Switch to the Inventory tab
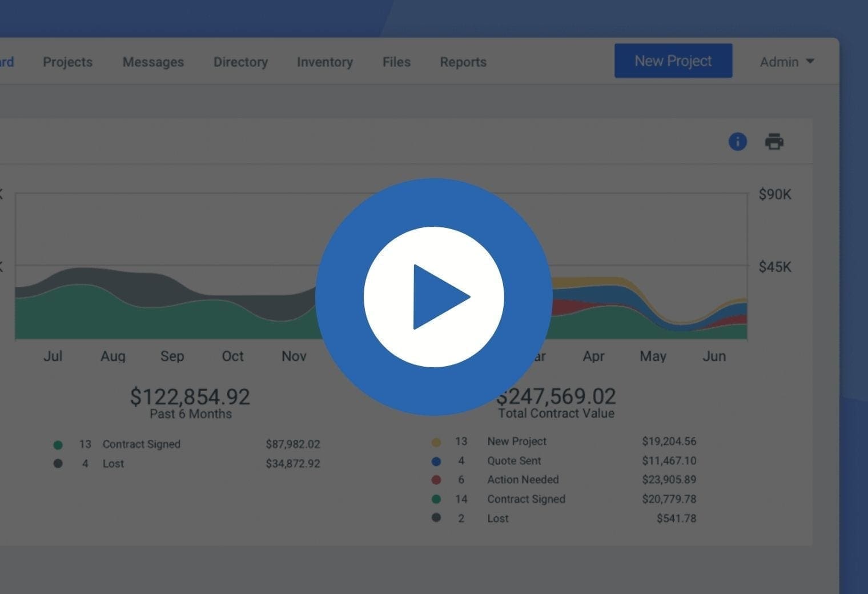 pyautogui.click(x=324, y=62)
